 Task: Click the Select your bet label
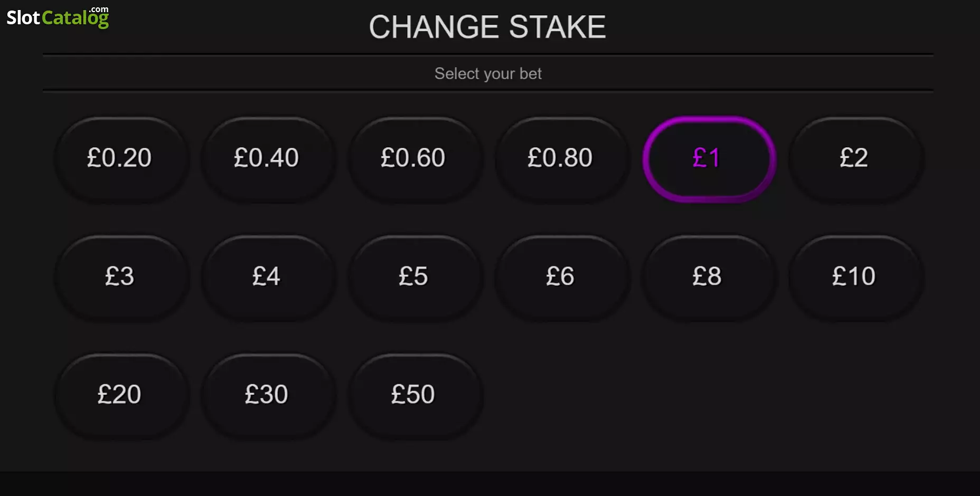click(x=488, y=73)
